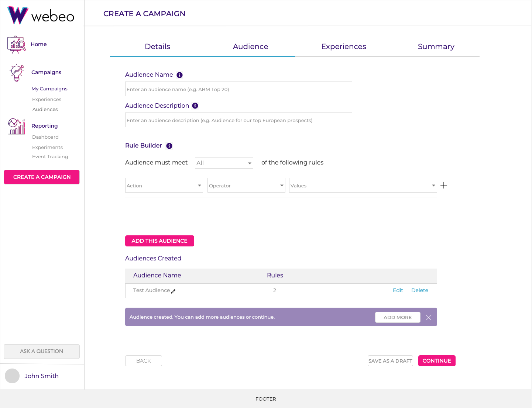Click Add This Audience button
532x408 pixels.
click(159, 241)
